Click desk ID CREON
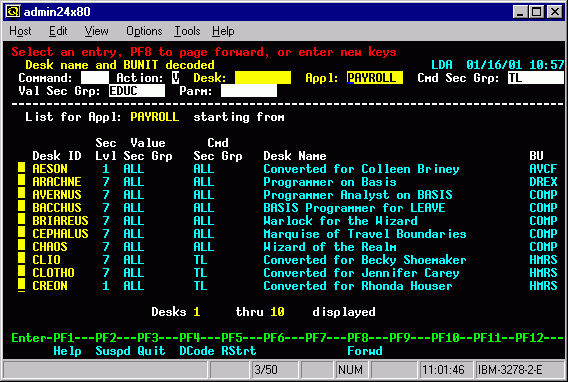The height and width of the screenshot is (382, 568). click(50, 286)
